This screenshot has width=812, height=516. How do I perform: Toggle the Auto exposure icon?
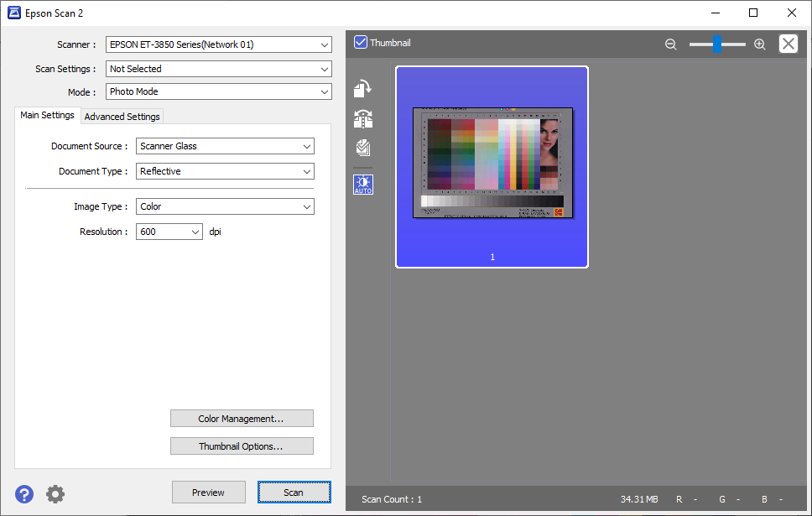(363, 185)
